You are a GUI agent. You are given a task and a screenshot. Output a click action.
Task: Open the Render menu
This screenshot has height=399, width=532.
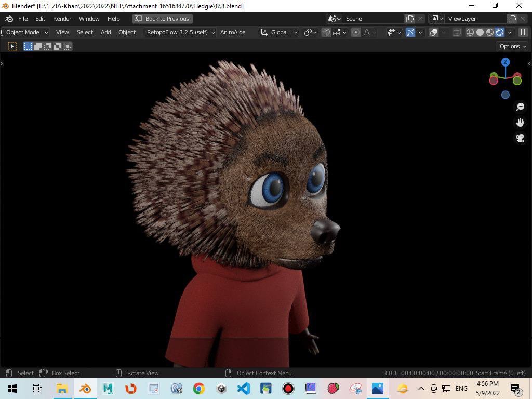pos(62,19)
